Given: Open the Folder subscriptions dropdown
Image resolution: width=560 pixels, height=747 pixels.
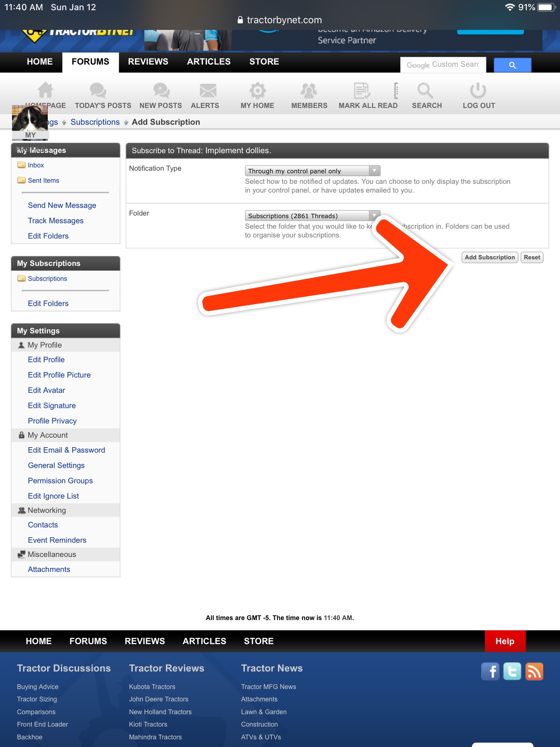Looking at the screenshot, I should tap(312, 216).
